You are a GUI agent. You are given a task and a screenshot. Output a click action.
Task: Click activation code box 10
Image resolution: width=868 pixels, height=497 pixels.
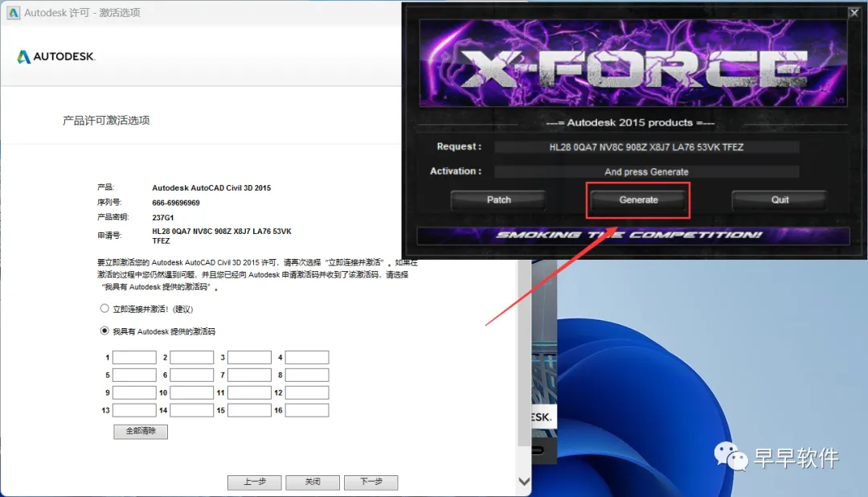point(192,392)
